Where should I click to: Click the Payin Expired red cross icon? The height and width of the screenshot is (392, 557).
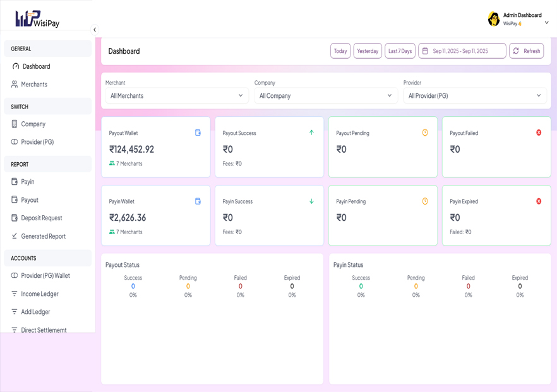pyautogui.click(x=539, y=201)
